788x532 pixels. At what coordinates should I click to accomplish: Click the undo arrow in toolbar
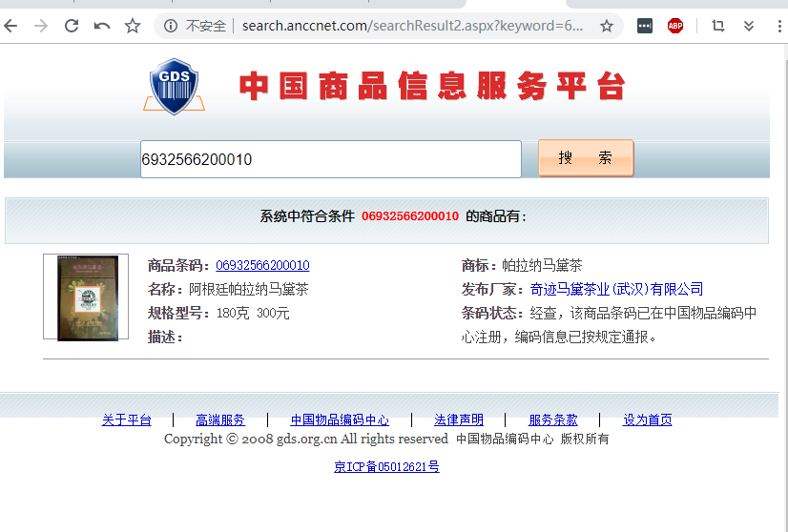(x=102, y=26)
